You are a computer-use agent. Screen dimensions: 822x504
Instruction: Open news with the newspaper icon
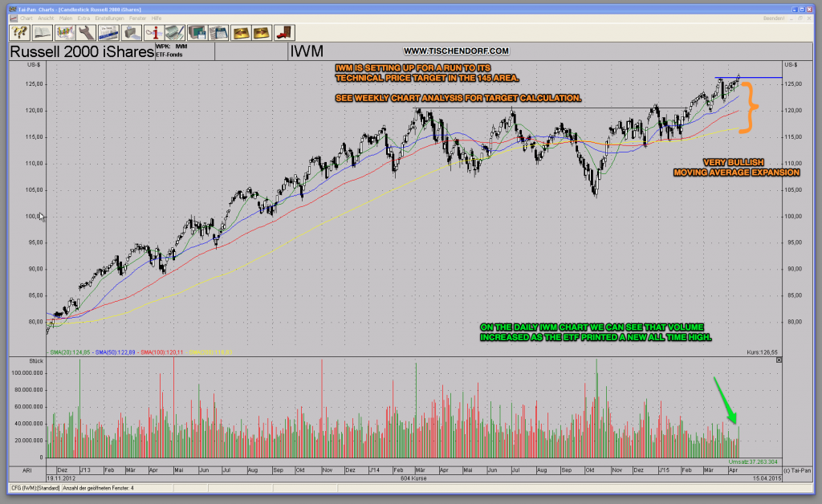click(109, 32)
